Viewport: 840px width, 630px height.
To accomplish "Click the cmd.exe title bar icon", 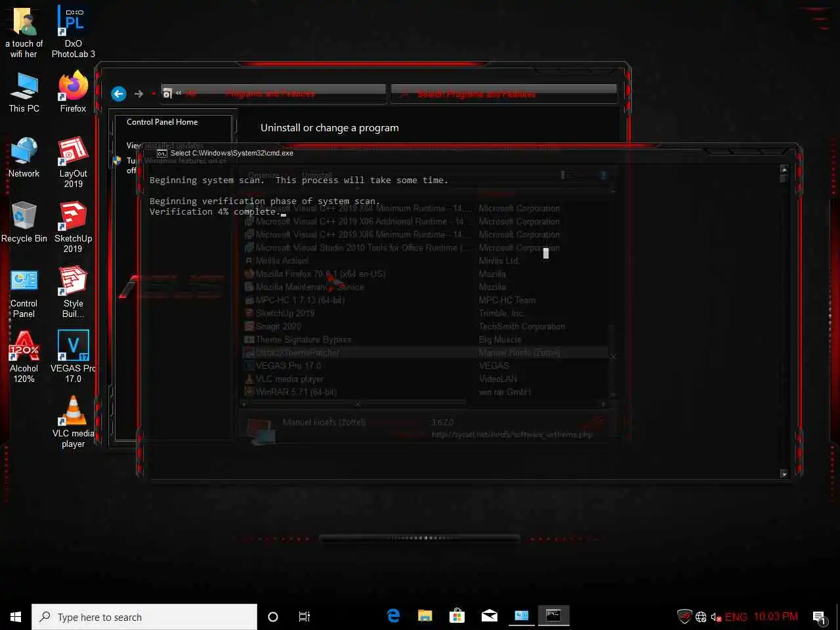I will [x=162, y=153].
